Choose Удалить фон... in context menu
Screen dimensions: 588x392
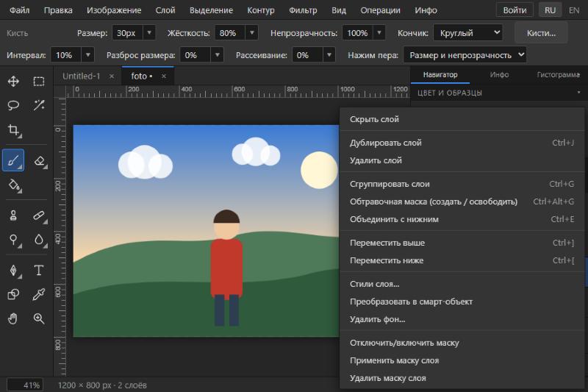(462, 320)
